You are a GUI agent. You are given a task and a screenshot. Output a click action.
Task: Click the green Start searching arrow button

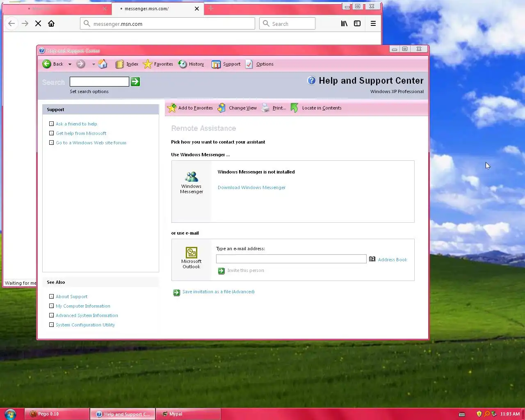[x=135, y=82]
